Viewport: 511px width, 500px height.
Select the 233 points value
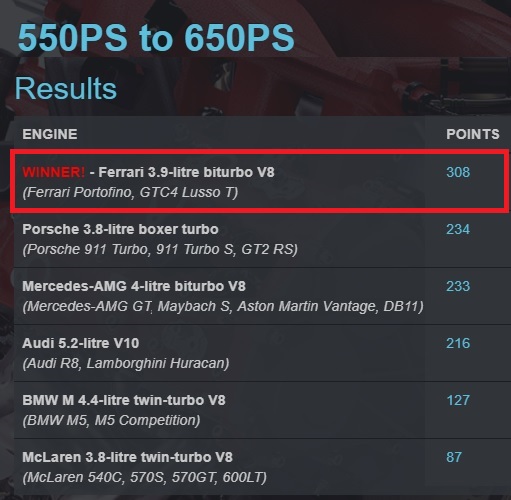click(x=458, y=286)
